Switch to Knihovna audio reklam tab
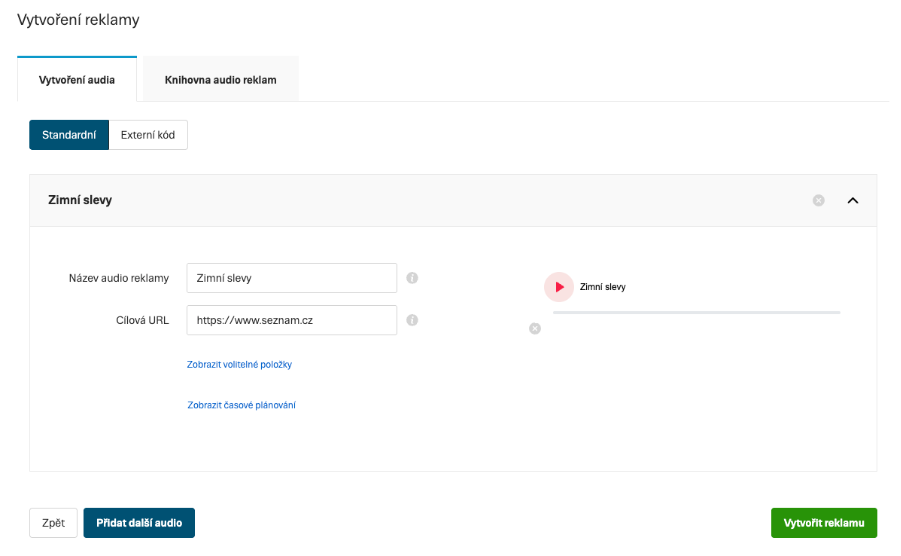The image size is (901, 556). point(220,80)
